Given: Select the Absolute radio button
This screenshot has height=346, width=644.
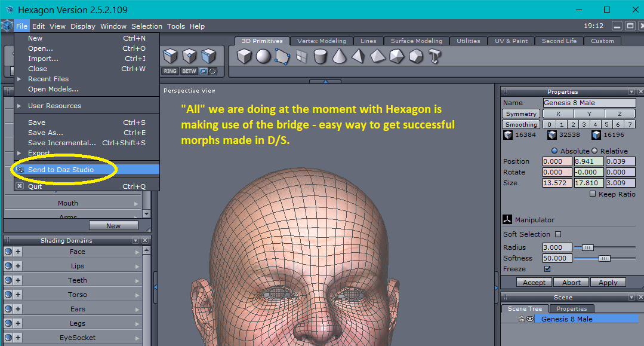Looking at the screenshot, I should 554,151.
